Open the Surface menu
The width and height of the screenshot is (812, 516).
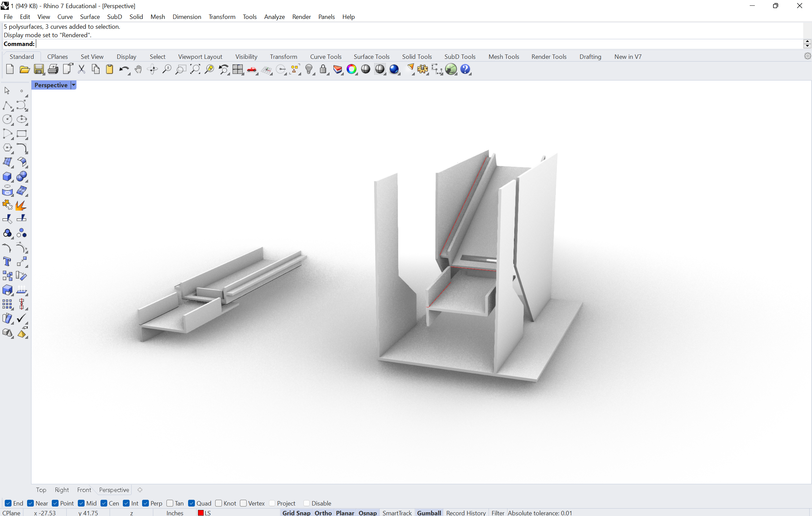(90, 17)
